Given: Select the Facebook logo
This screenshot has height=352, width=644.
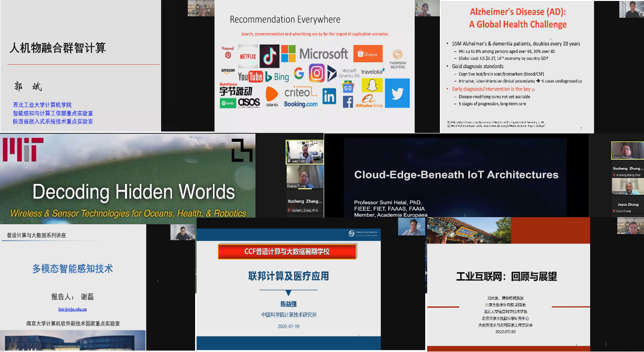Looking at the screenshot, I should [x=348, y=102].
